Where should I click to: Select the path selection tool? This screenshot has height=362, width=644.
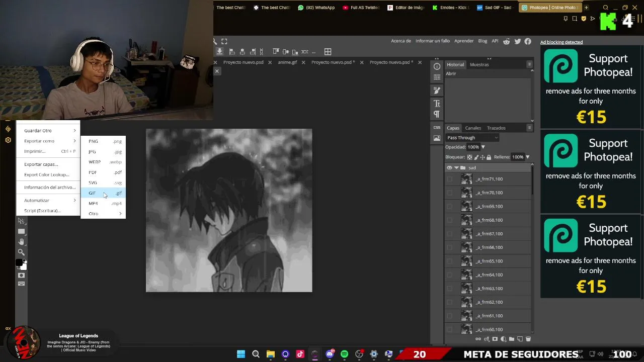21,221
